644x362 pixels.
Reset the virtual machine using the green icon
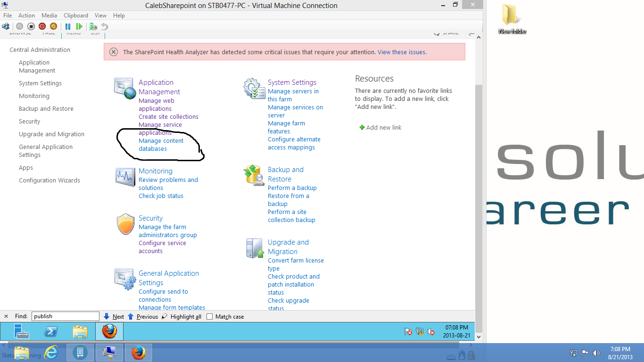(x=79, y=26)
